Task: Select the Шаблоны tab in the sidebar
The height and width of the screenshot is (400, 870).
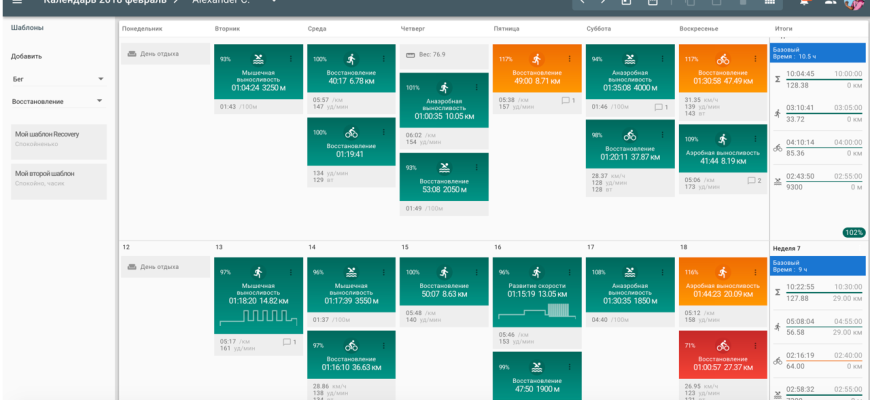Action: tap(27, 28)
